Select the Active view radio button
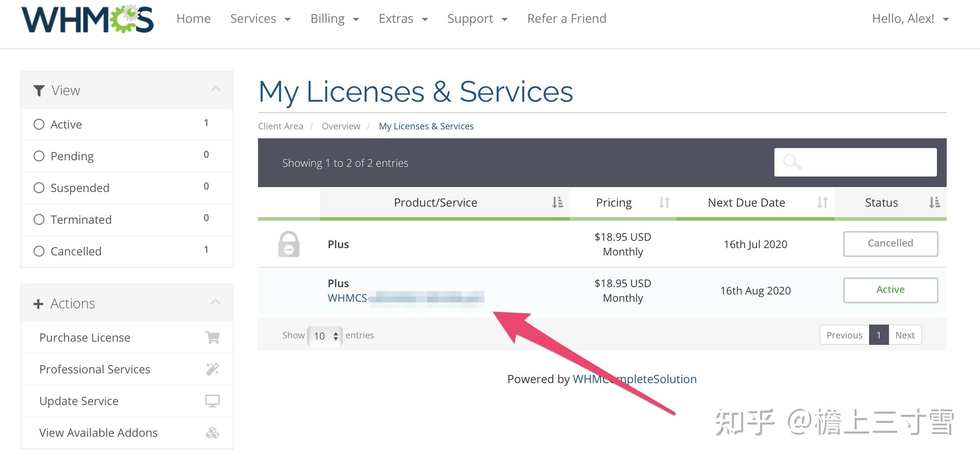The image size is (980, 462). (x=39, y=124)
